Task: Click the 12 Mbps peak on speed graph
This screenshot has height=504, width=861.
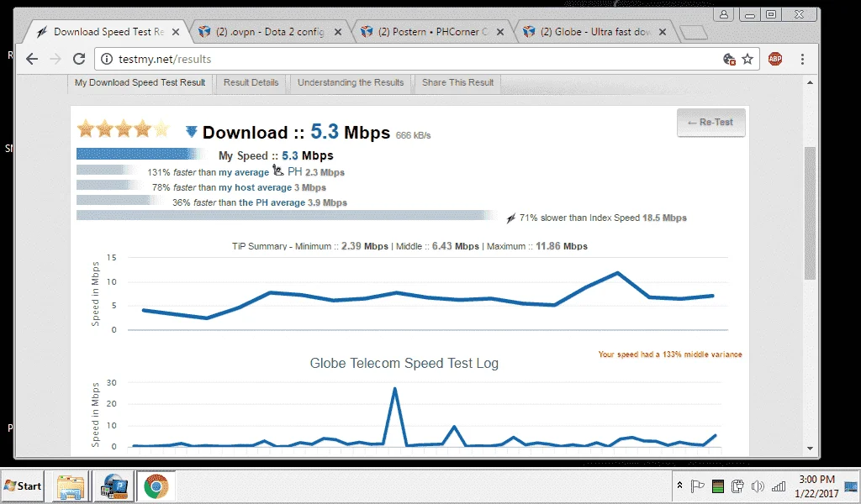Action: 618,273
